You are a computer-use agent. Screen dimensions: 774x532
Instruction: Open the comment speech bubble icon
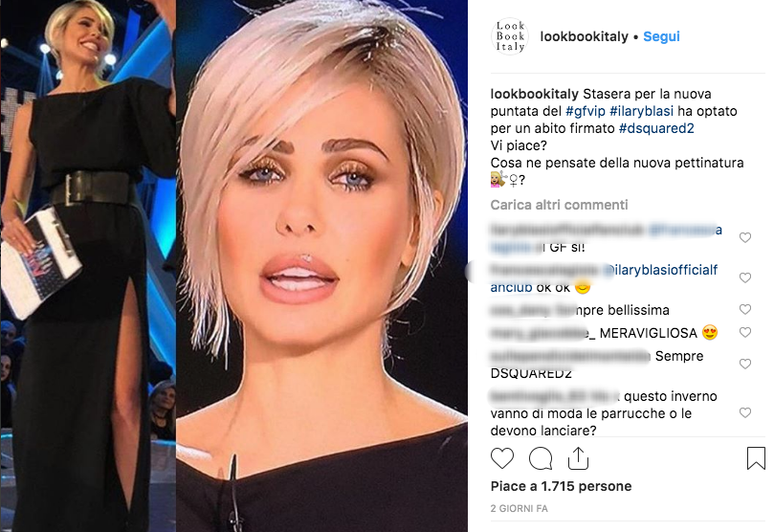(541, 458)
